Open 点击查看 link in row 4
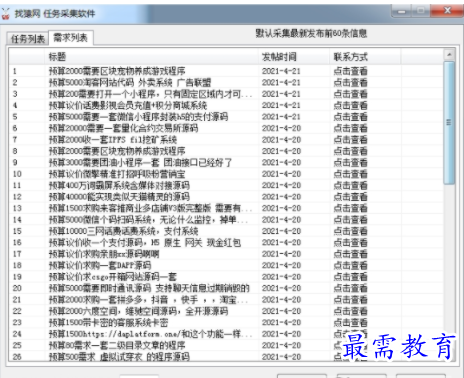 [x=350, y=105]
